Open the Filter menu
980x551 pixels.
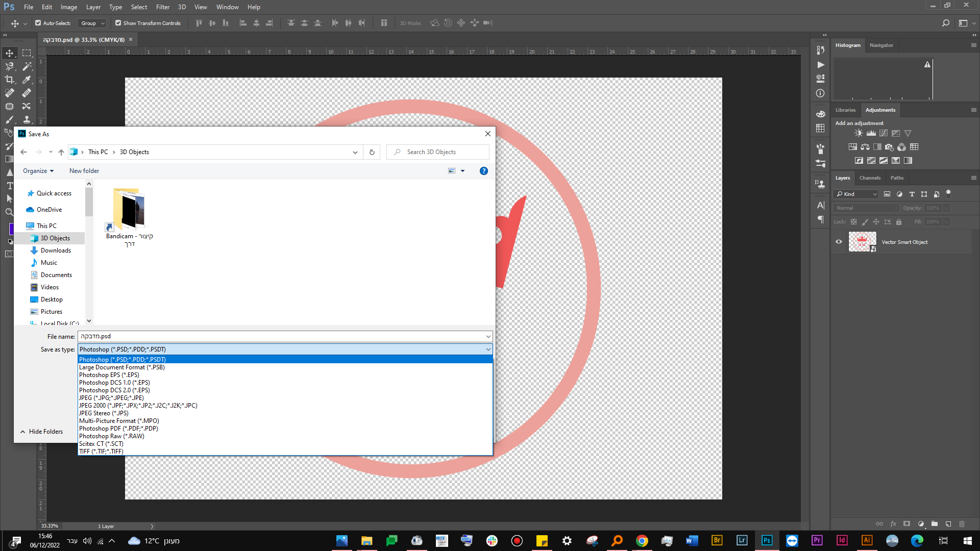(x=162, y=7)
